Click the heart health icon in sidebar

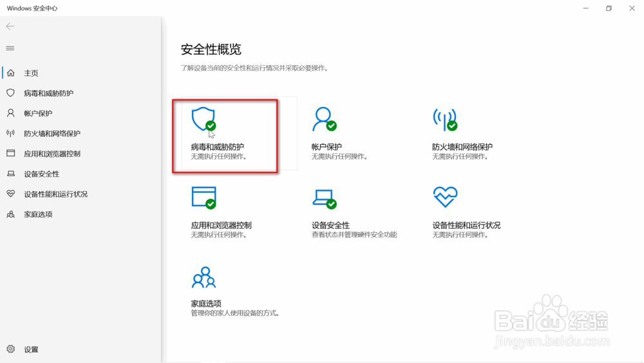point(11,193)
